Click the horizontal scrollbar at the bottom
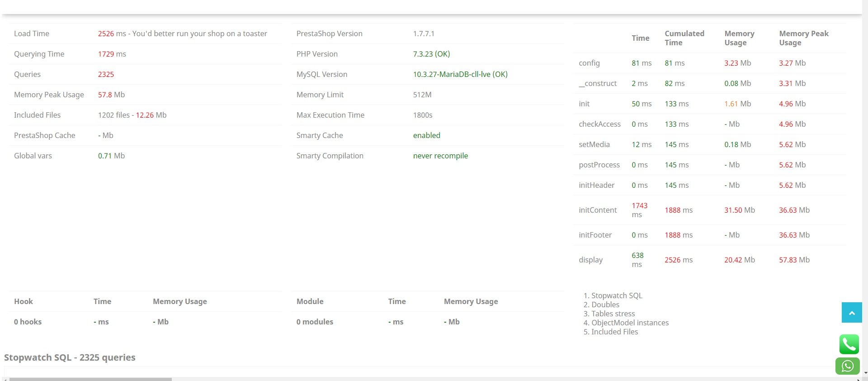 (90, 379)
